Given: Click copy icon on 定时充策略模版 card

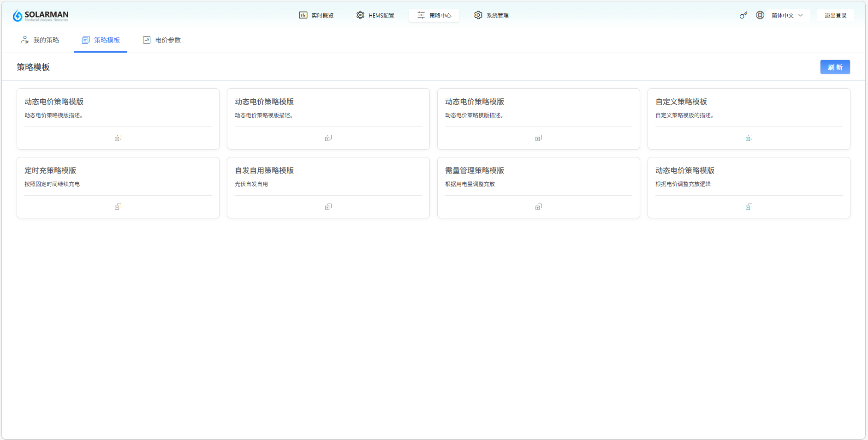Looking at the screenshot, I should click(x=118, y=207).
